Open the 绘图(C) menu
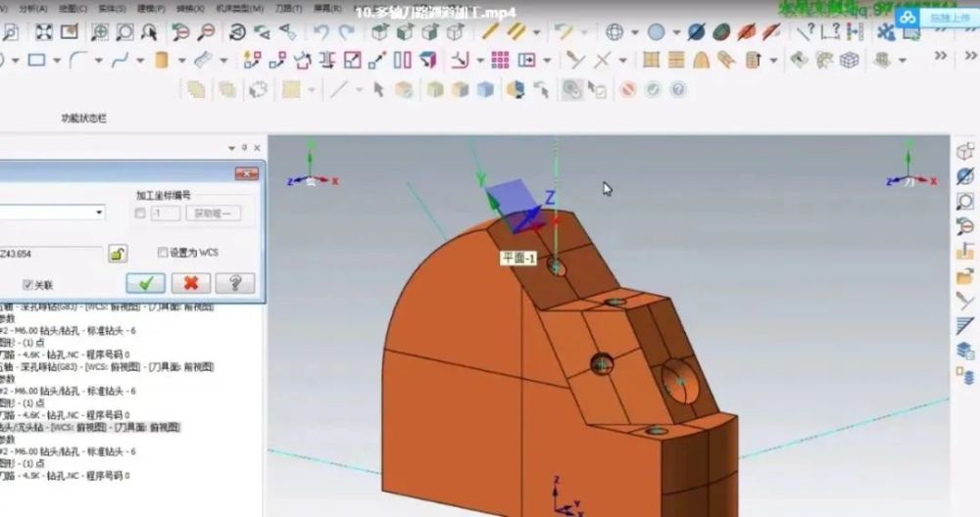The height and width of the screenshot is (517, 980). 73,9
